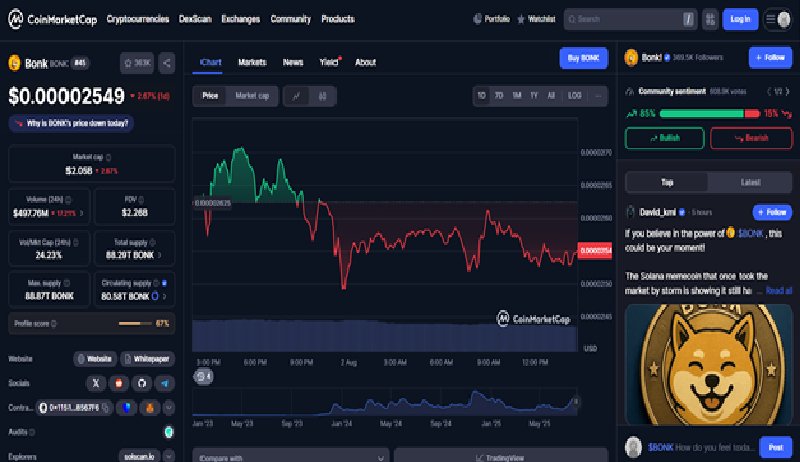Open Bonk's Telegram social link
Image resolution: width=800 pixels, height=462 pixels.
tap(165, 383)
